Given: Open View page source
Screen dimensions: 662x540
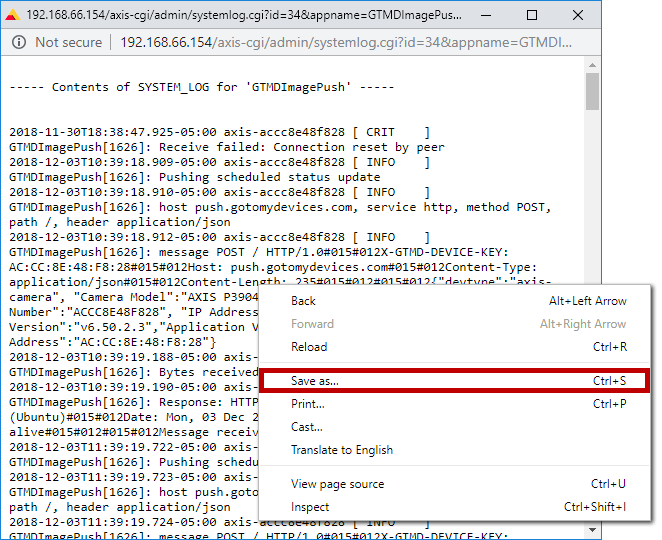Looking at the screenshot, I should tap(337, 484).
